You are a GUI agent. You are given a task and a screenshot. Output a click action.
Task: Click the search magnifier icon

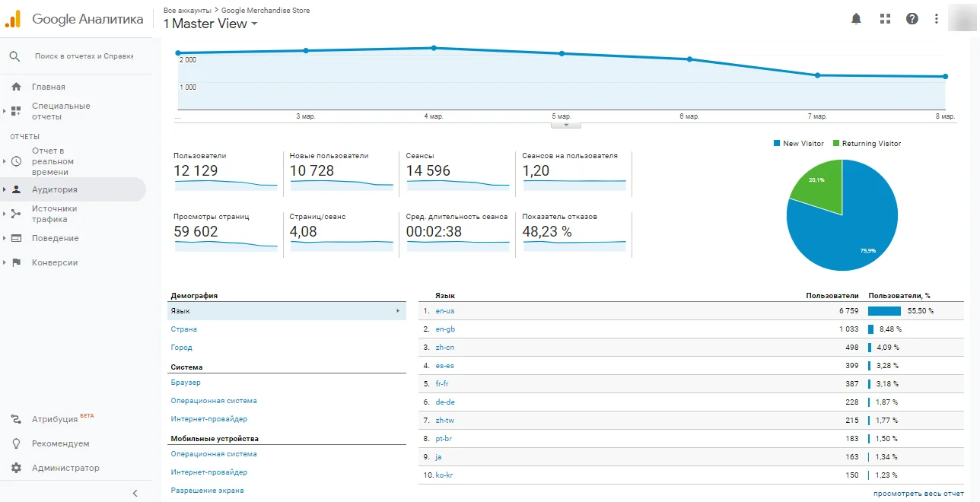[x=14, y=56]
